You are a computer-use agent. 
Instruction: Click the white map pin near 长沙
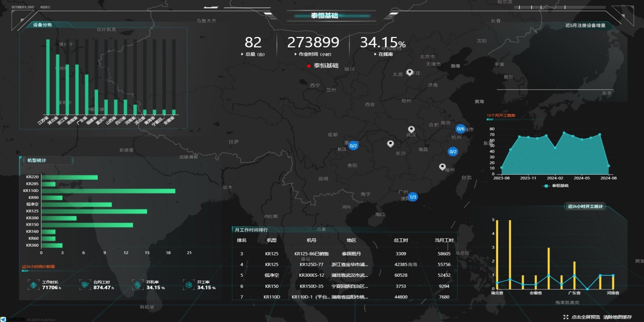click(x=390, y=143)
